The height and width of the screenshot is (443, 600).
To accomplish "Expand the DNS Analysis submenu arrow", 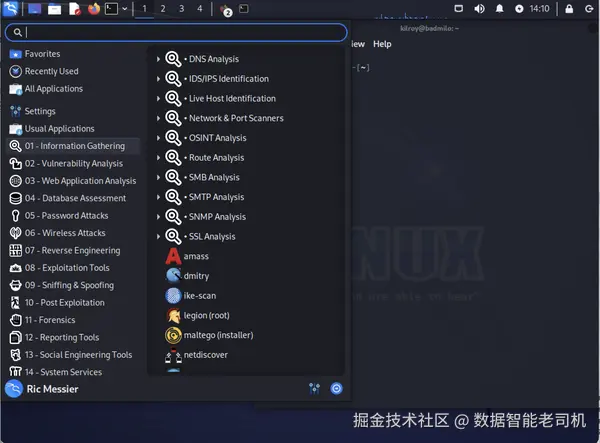I will coord(158,59).
